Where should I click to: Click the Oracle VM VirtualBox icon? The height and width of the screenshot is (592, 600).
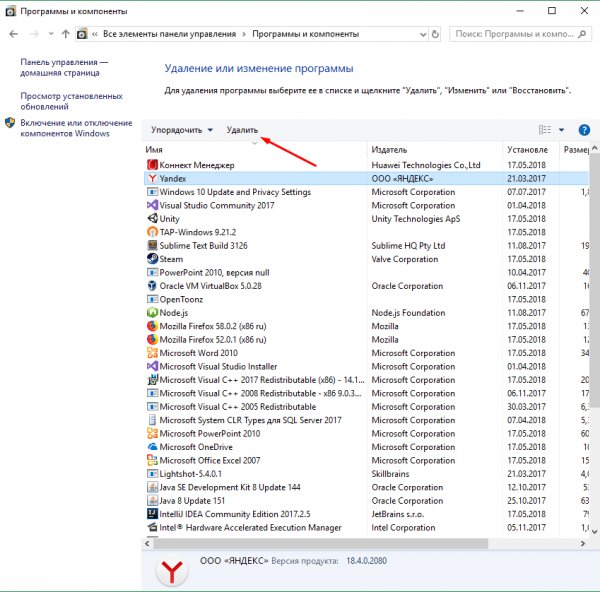click(152, 285)
